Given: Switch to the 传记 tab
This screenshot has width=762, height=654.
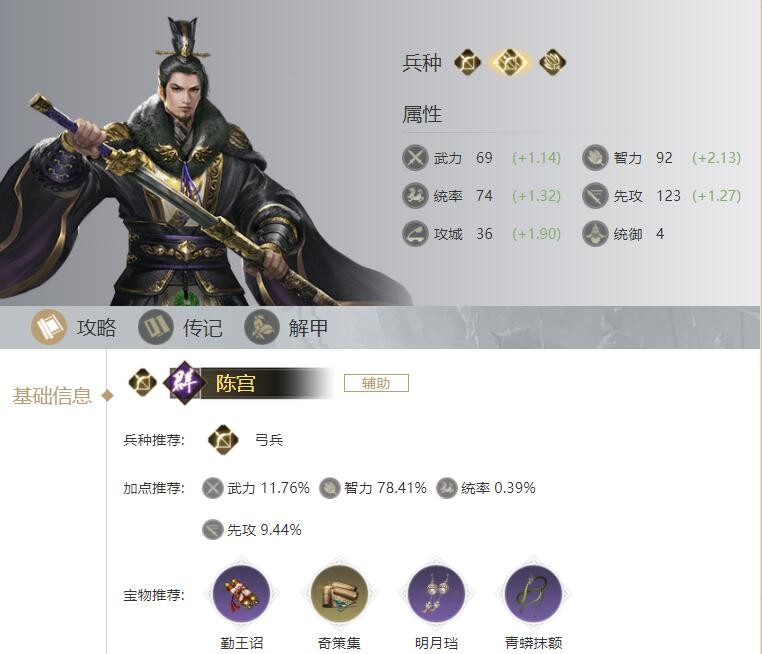Looking at the screenshot, I should [181, 327].
